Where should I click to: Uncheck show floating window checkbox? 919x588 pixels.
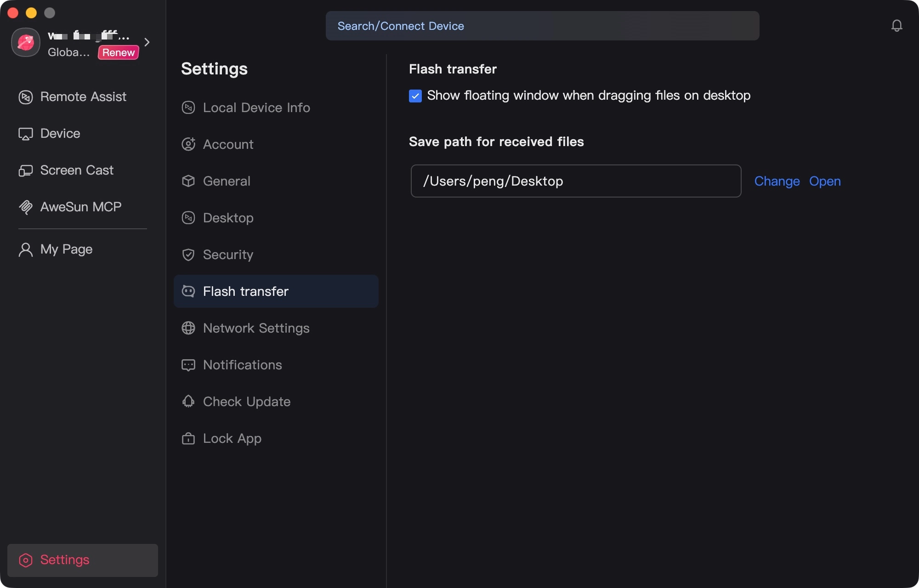tap(415, 96)
